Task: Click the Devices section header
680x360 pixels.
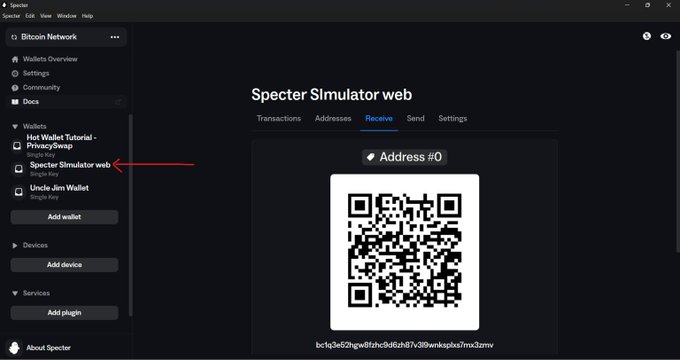Action: pyautogui.click(x=35, y=245)
